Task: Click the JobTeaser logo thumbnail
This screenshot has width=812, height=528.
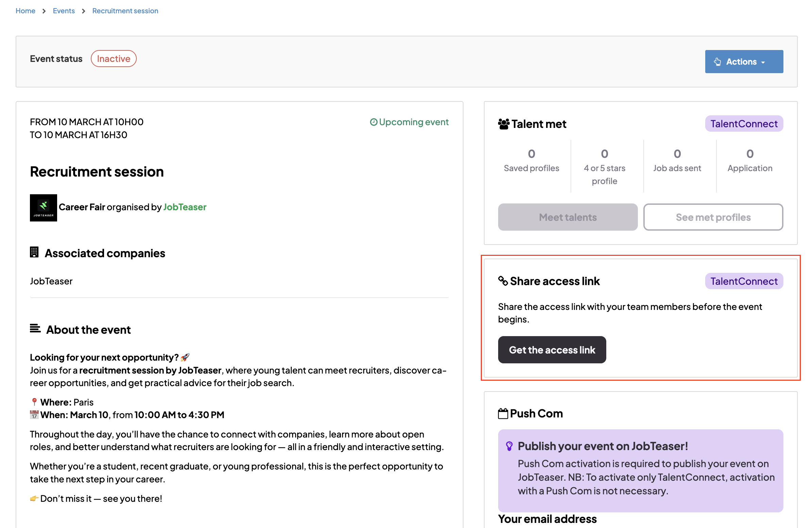Action: click(x=43, y=208)
